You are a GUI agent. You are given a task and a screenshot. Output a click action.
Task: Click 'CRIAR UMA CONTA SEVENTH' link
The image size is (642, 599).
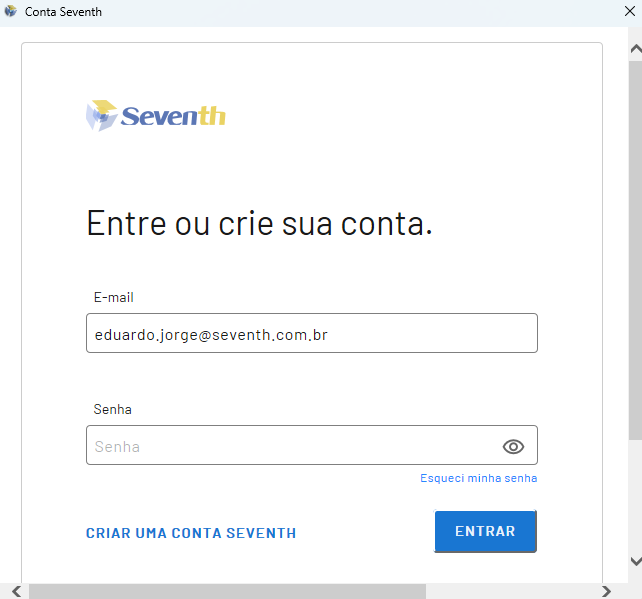[191, 533]
